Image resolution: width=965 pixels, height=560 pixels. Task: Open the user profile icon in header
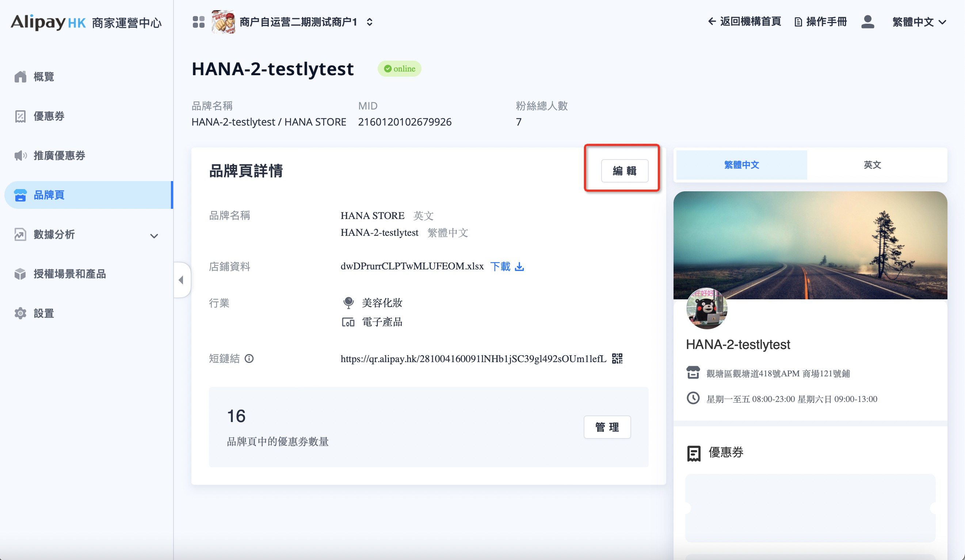(867, 22)
